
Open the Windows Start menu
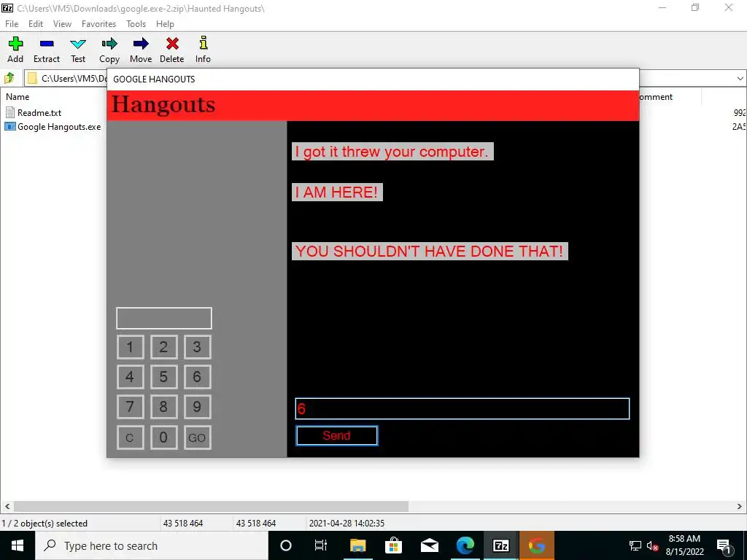18,545
